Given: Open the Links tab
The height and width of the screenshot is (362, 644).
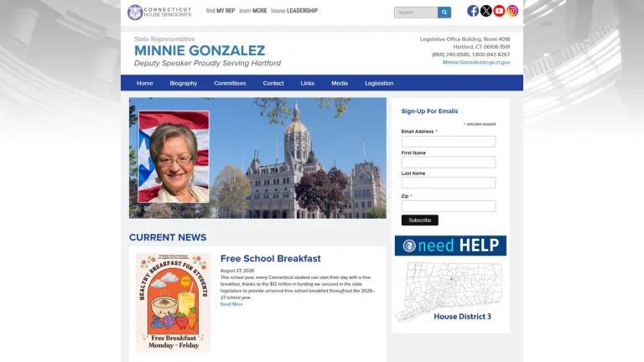Looking at the screenshot, I should point(307,83).
